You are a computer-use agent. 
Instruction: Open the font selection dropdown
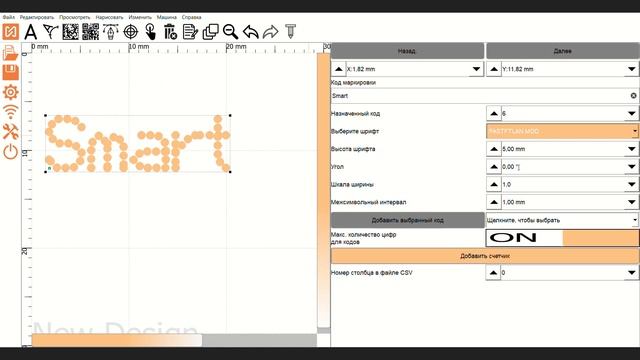tap(562, 131)
